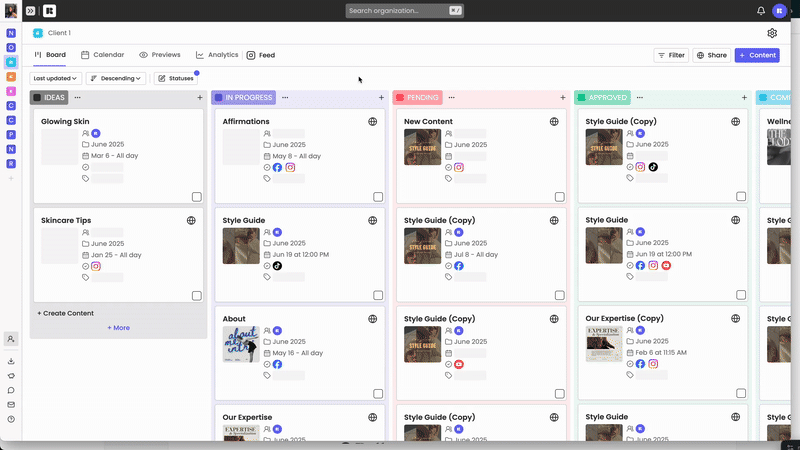Image resolution: width=800 pixels, height=450 pixels.
Task: Switch to the Previews tab
Action: click(x=160, y=55)
